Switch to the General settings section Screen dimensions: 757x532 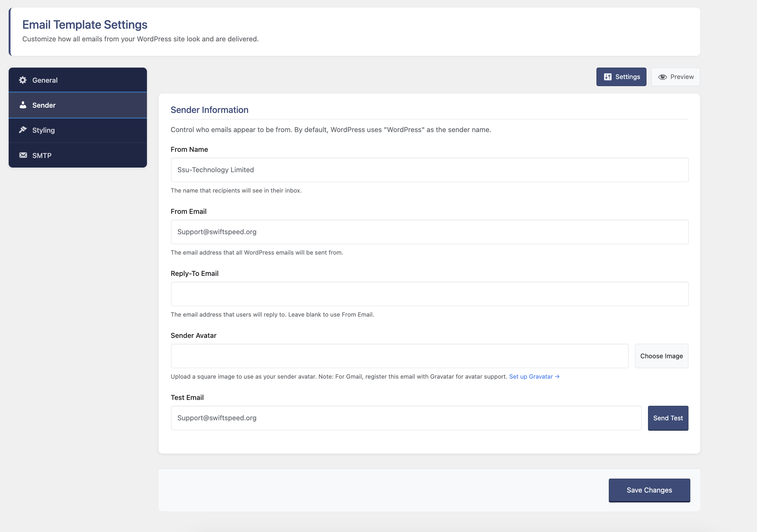45,80
